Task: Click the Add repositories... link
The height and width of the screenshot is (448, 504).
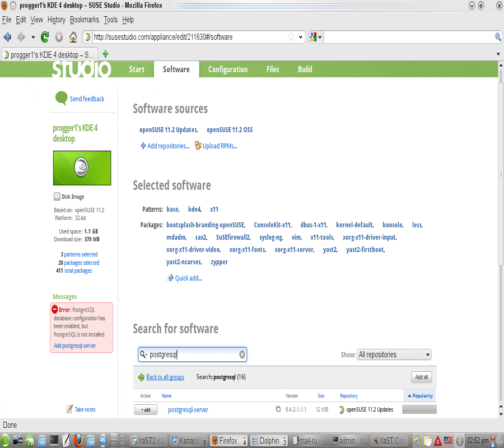Action: click(165, 146)
